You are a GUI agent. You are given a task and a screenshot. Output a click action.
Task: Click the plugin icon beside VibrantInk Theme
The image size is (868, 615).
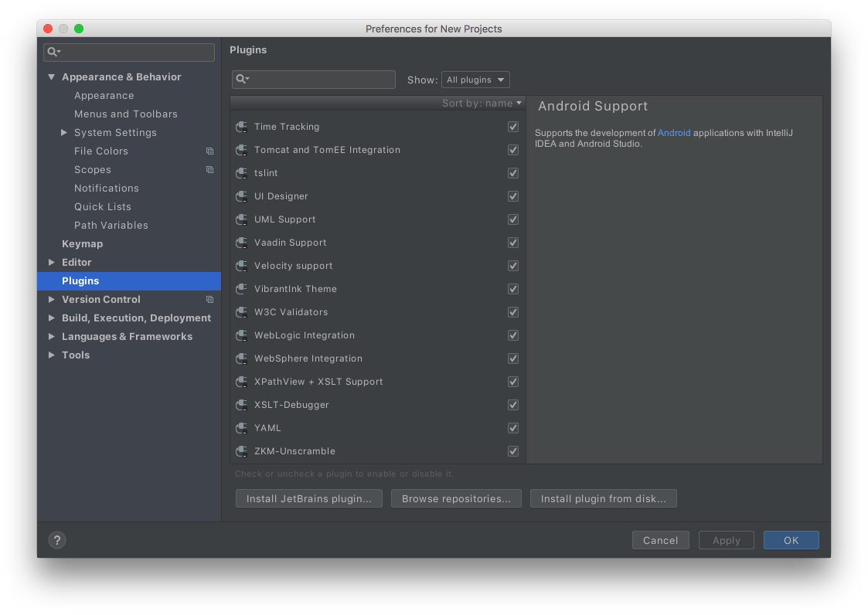[241, 289]
